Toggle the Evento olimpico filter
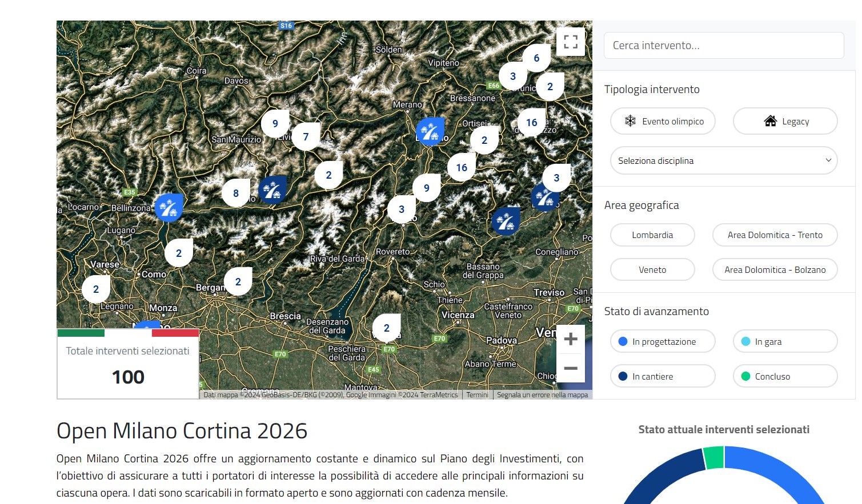Image resolution: width=862 pixels, height=504 pixels. (x=663, y=121)
